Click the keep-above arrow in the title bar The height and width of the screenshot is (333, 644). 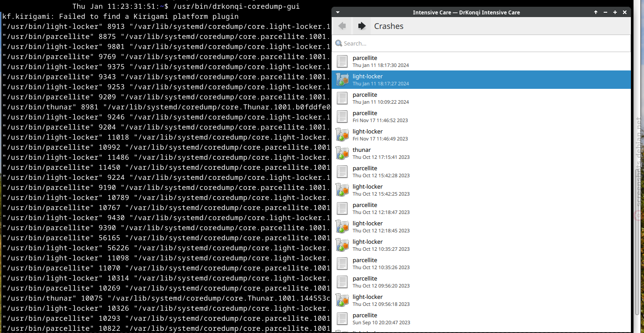pyautogui.click(x=596, y=12)
